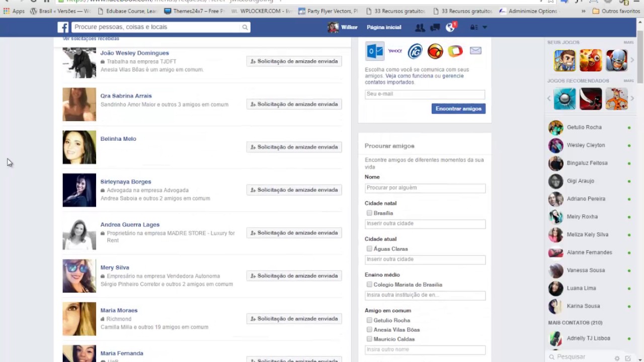This screenshot has width=644, height=362.
Task: Click Andrea Guerra Lages profile photo
Action: 79,233
